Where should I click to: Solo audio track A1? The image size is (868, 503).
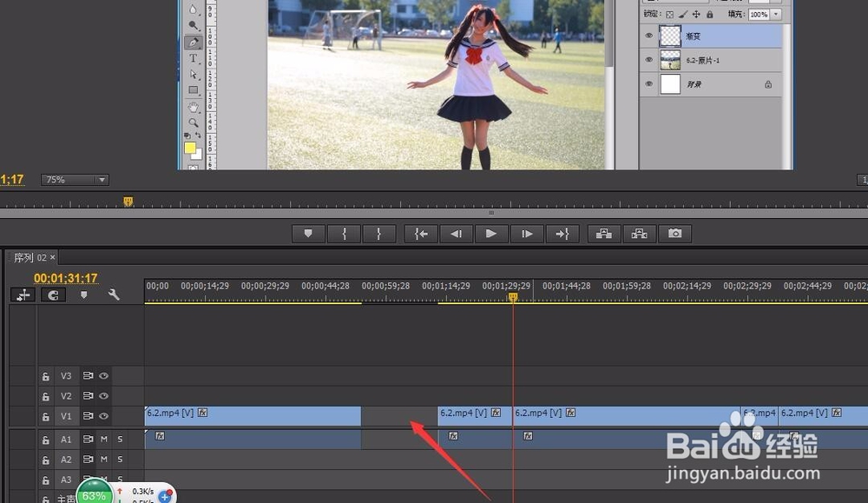(x=120, y=439)
